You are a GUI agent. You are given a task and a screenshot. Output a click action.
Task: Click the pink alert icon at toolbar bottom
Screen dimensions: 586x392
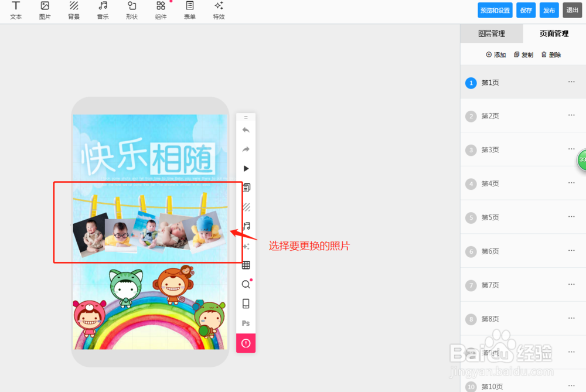coord(246,343)
